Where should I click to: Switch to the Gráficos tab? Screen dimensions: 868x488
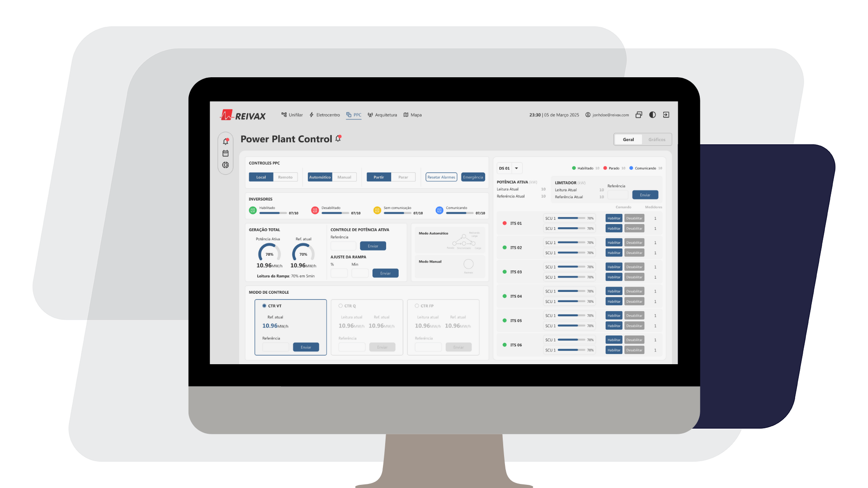point(656,140)
